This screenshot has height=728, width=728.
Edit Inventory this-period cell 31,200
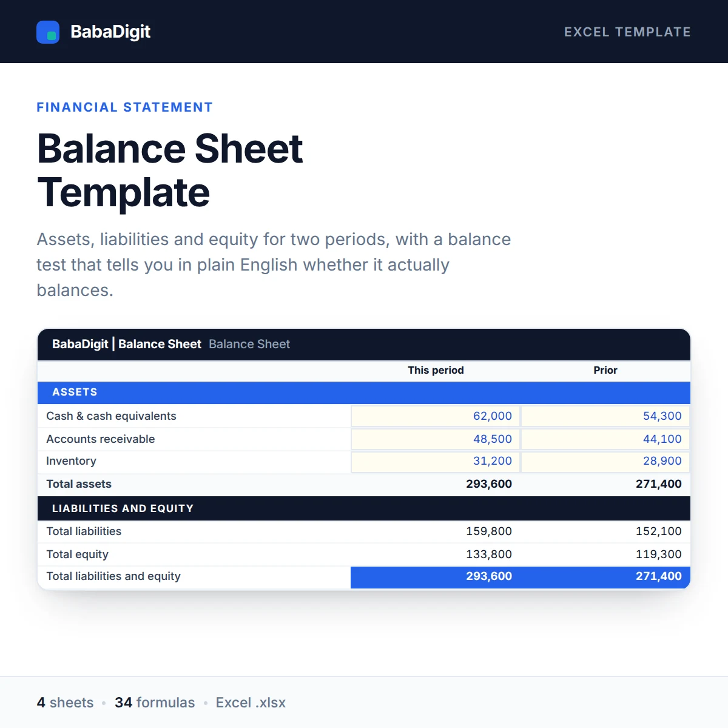pyautogui.click(x=436, y=462)
